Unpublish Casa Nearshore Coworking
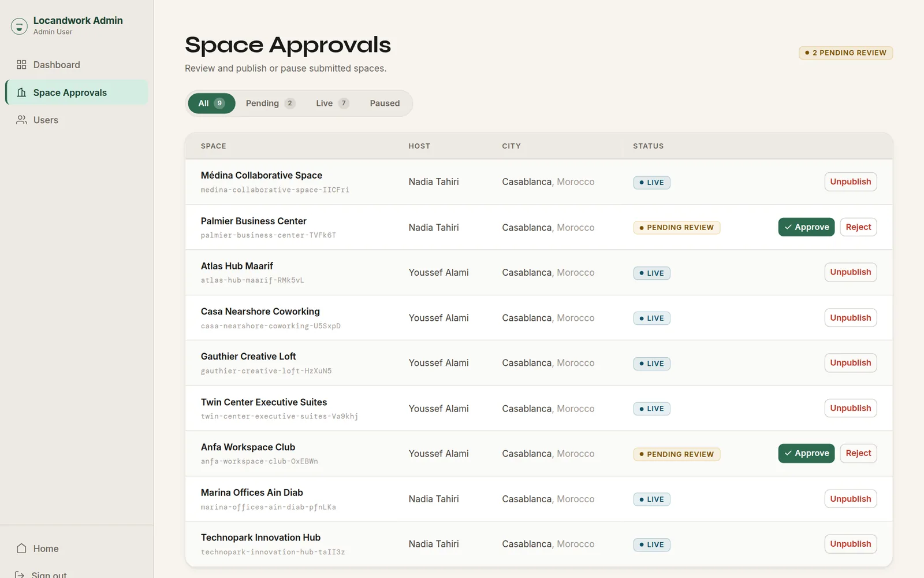The height and width of the screenshot is (578, 924). [x=850, y=318]
